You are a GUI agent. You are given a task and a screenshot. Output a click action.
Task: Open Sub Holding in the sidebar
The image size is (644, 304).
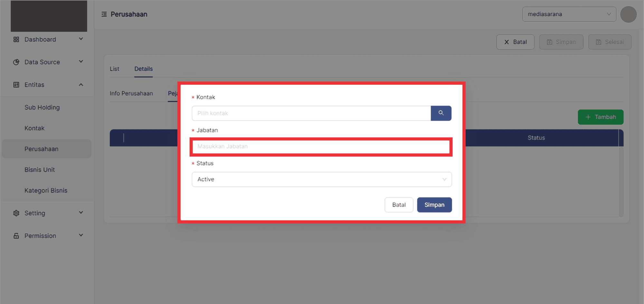[x=42, y=107]
